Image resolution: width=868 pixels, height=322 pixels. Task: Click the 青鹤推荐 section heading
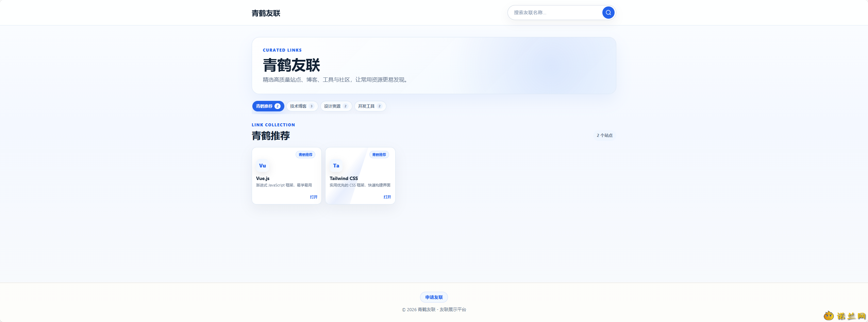click(271, 136)
